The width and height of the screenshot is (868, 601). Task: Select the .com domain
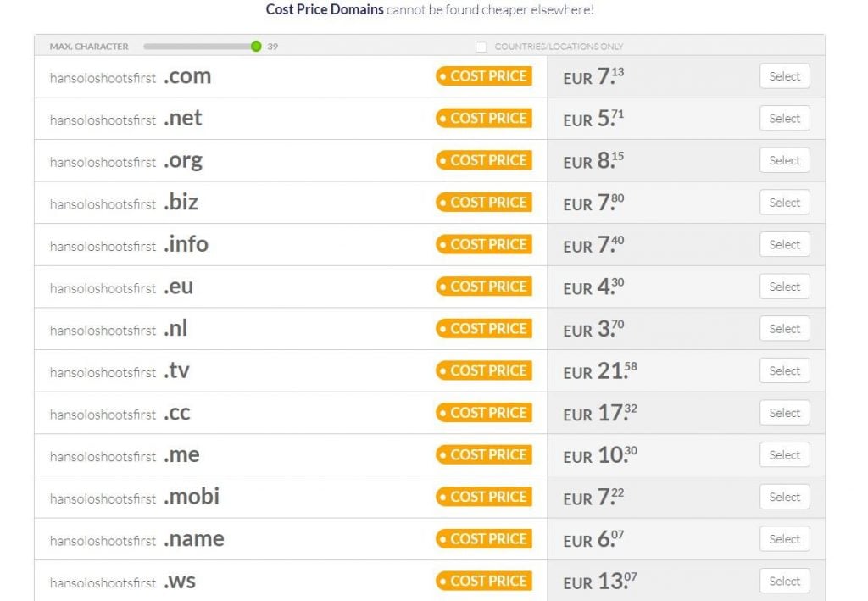[x=784, y=76]
